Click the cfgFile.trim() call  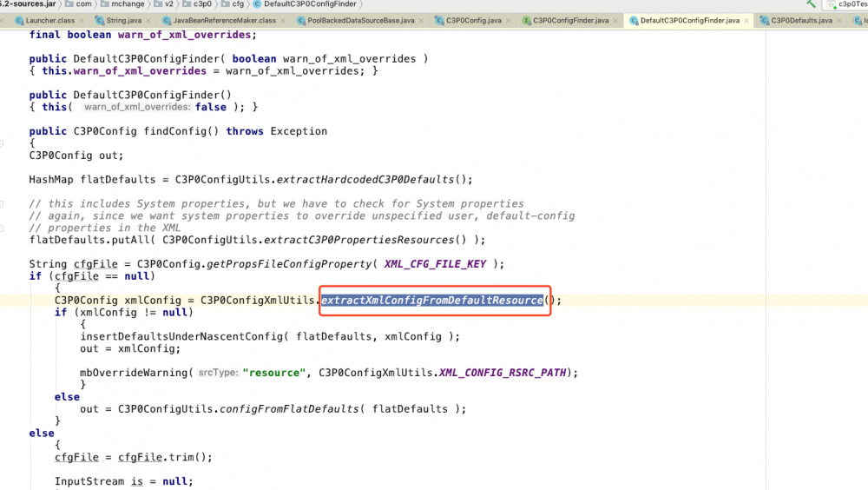pyautogui.click(x=165, y=457)
